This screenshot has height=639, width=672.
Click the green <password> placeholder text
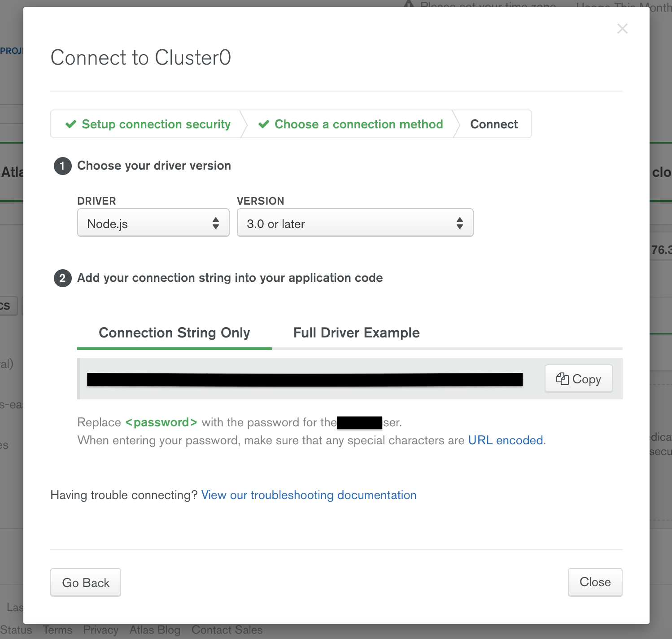pos(161,422)
